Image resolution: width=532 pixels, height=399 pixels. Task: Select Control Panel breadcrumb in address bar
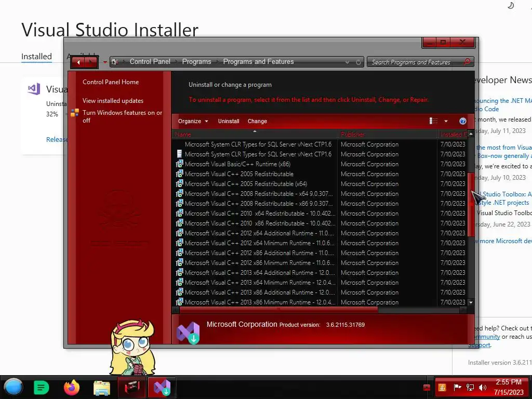pos(150,61)
